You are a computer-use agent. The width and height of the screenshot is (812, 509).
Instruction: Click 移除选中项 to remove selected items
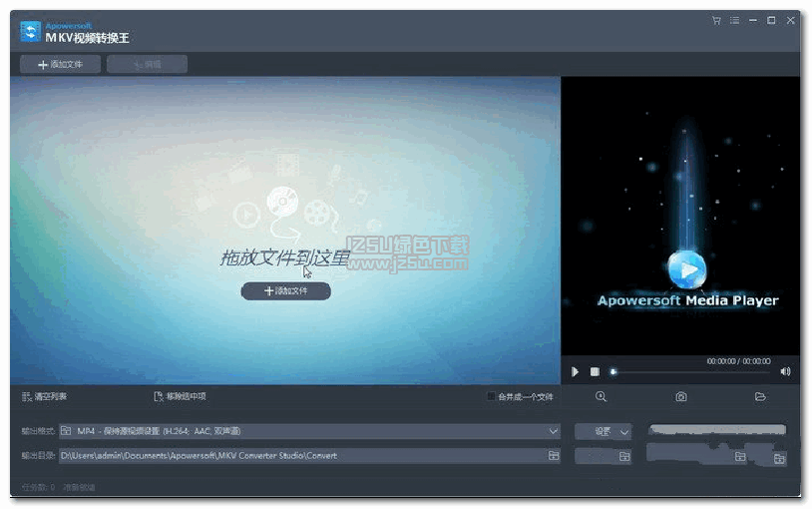[181, 396]
